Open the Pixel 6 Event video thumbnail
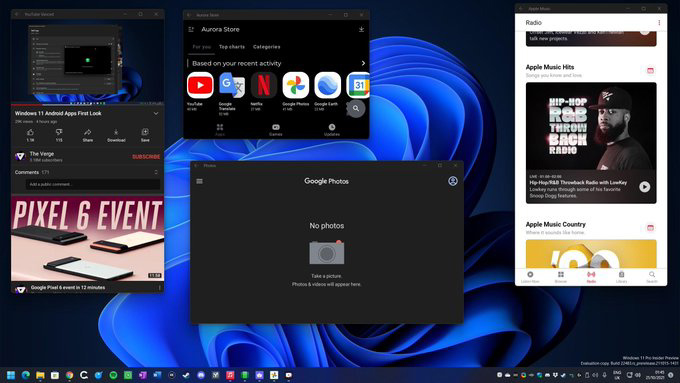Screen dimensions: 680x383 pyautogui.click(x=88, y=238)
